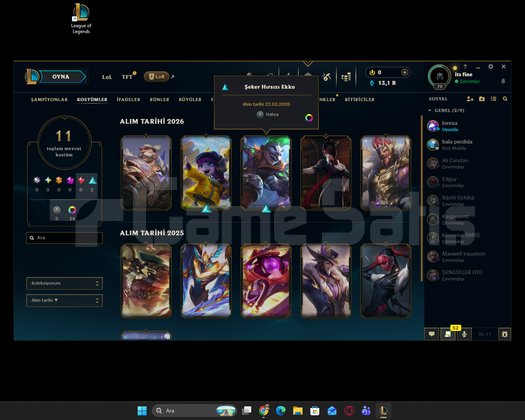Toggle the rainbow chroma filter
The height and width of the screenshot is (420, 525).
coord(72,210)
